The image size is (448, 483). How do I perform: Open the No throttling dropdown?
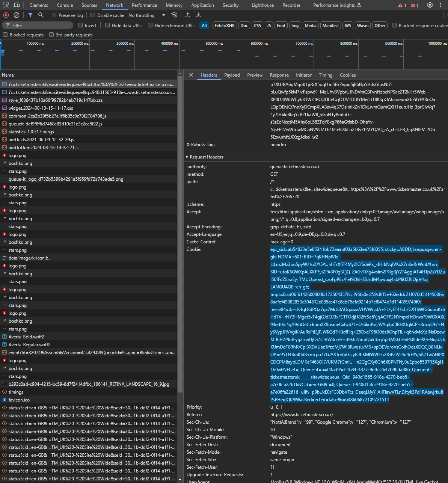point(146,15)
